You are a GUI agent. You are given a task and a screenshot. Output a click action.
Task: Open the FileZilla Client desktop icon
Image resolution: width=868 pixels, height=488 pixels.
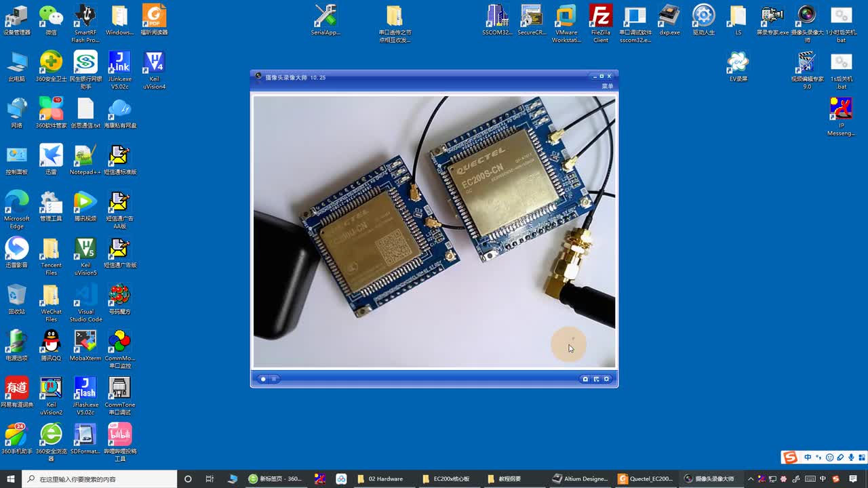(x=601, y=23)
